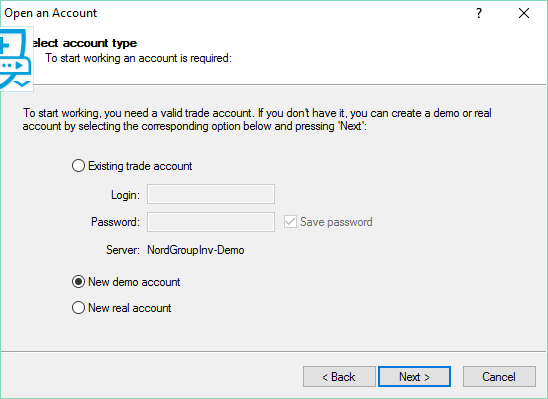Select the New real account radio button
548x399 pixels.
click(x=78, y=308)
